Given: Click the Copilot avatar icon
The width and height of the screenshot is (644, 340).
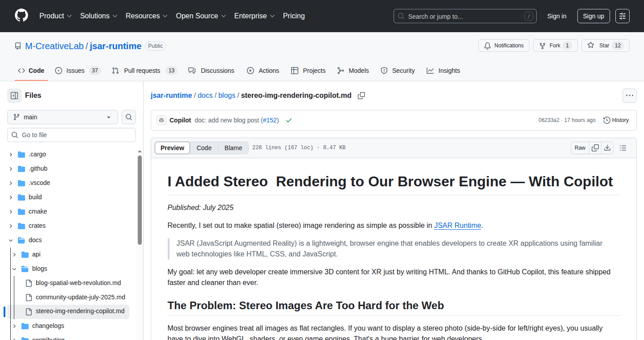Looking at the screenshot, I should point(161,120).
